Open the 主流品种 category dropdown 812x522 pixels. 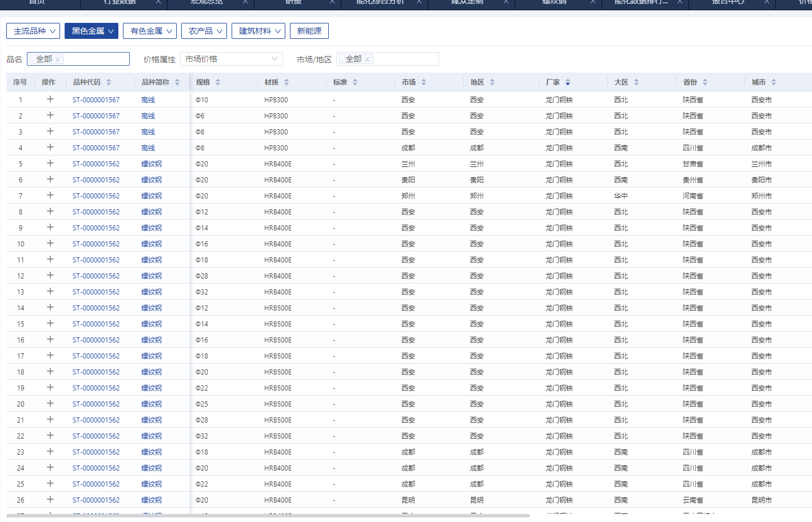click(33, 31)
